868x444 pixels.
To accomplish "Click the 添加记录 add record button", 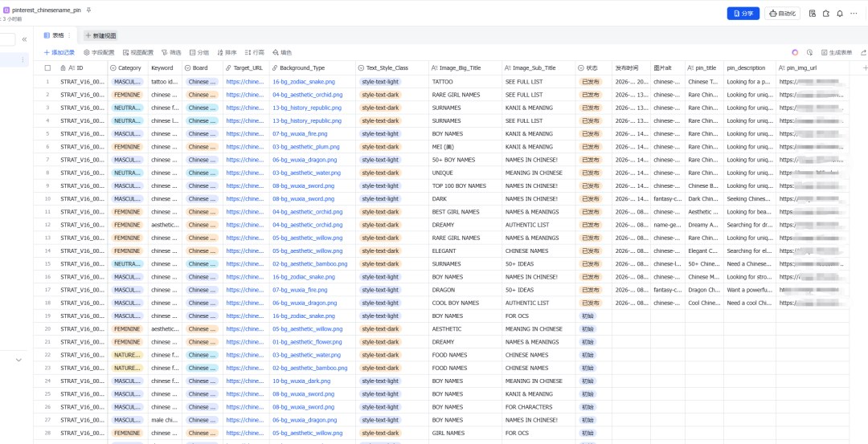I will [x=59, y=52].
